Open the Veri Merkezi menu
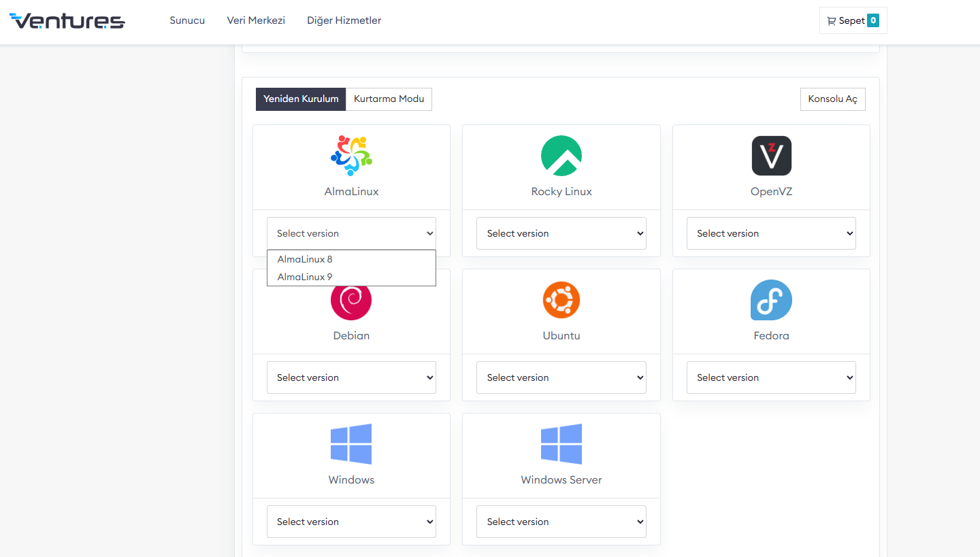980x557 pixels. click(256, 20)
